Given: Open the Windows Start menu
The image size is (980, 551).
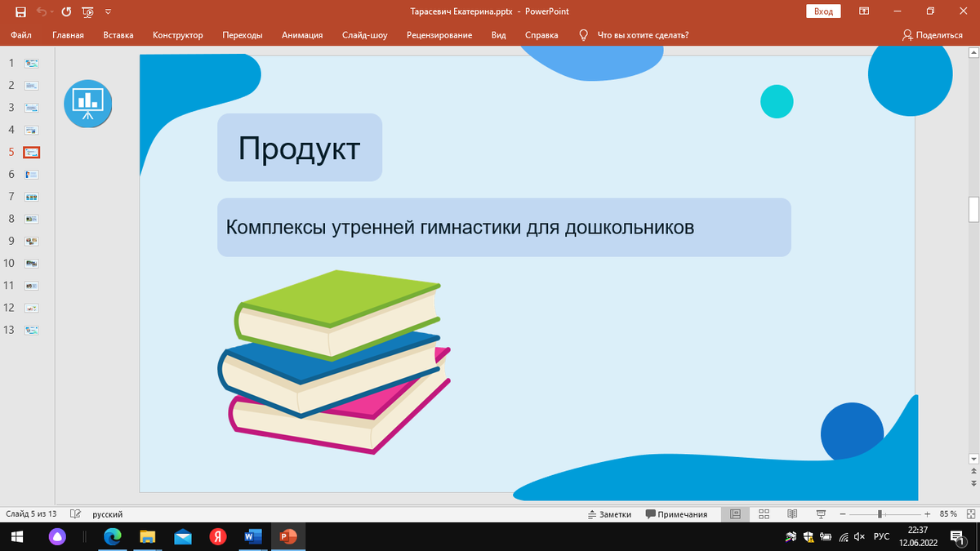Looking at the screenshot, I should [x=17, y=536].
